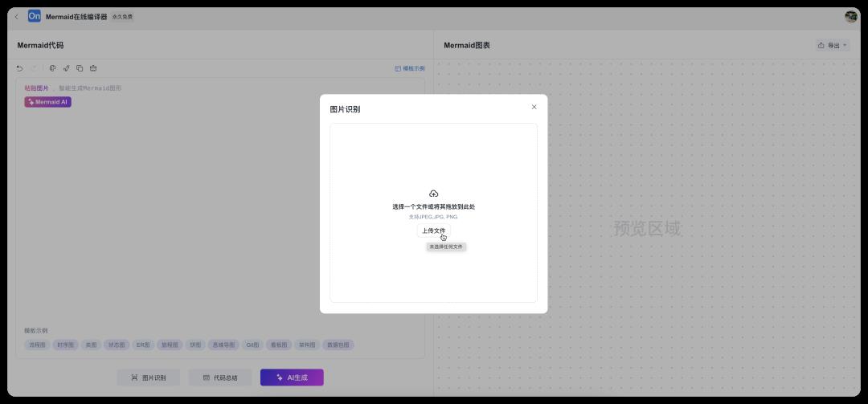The image size is (868, 404).
Task: Select the 类图 template chip
Action: tap(91, 345)
